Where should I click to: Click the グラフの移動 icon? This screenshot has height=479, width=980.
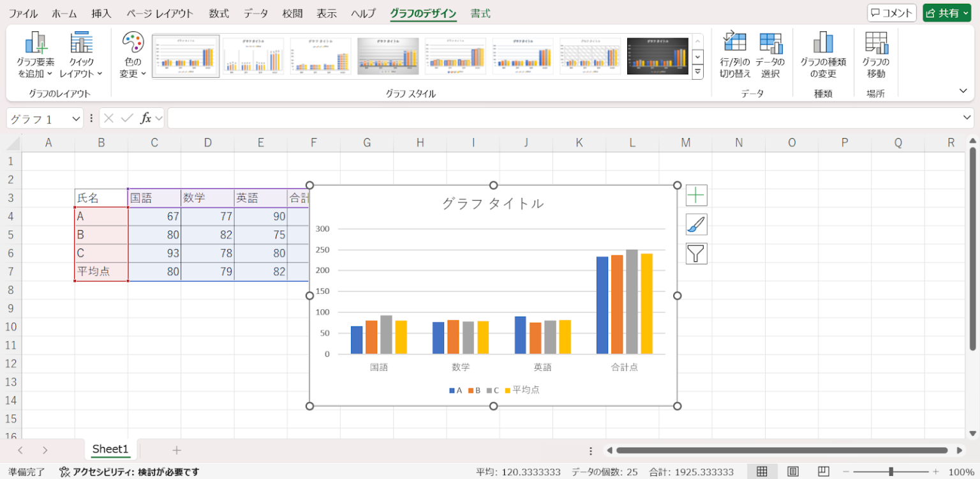click(875, 55)
